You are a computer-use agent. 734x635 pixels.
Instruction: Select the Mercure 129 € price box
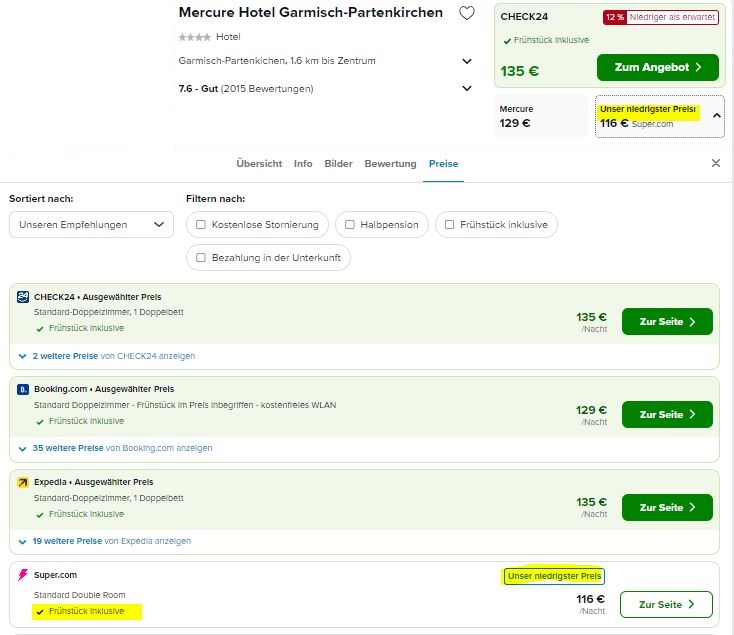pos(541,117)
